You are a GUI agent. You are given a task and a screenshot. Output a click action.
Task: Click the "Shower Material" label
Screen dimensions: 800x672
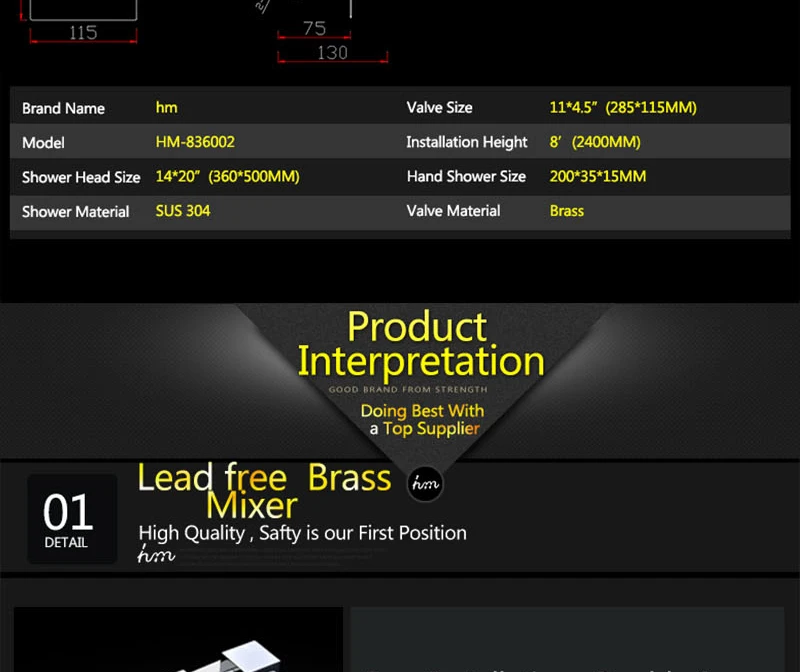tap(76, 212)
